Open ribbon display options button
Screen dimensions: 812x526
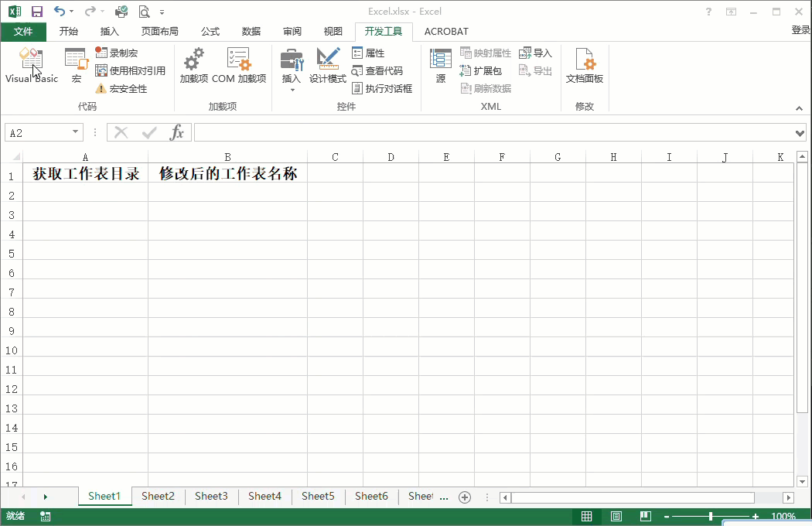click(732, 12)
